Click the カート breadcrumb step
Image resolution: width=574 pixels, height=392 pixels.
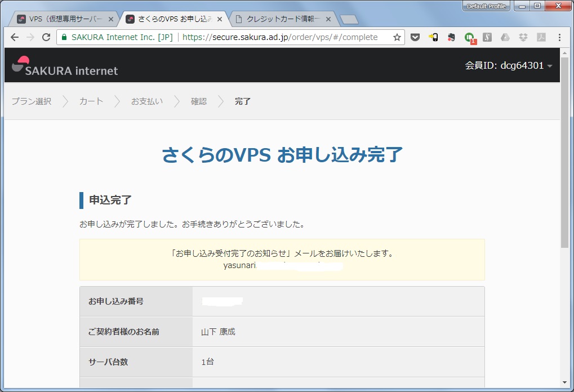pyautogui.click(x=91, y=101)
